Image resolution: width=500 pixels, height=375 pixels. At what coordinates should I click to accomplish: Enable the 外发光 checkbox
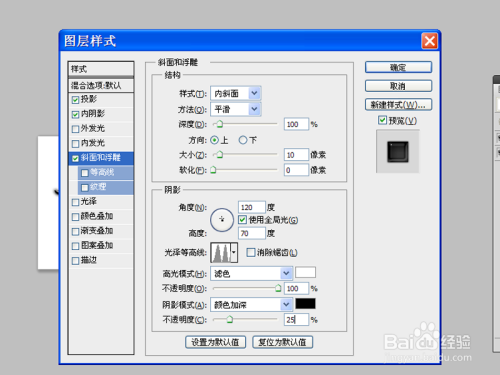[75, 129]
